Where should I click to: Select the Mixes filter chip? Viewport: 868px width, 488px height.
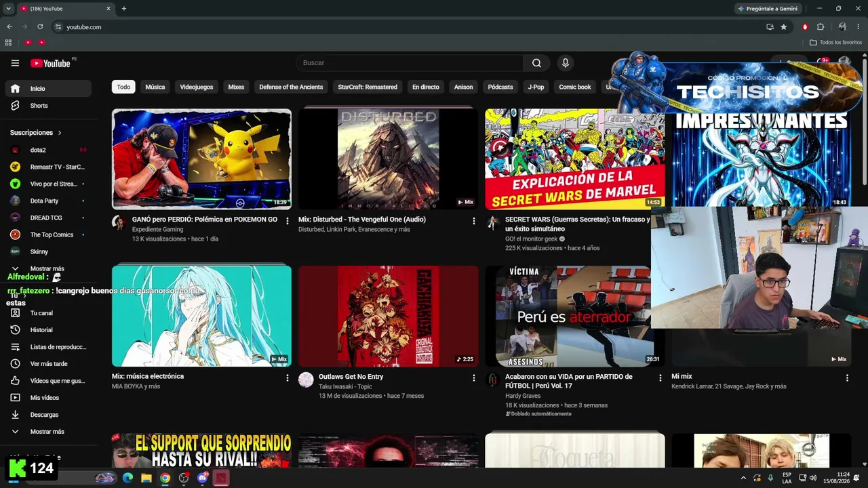point(236,87)
